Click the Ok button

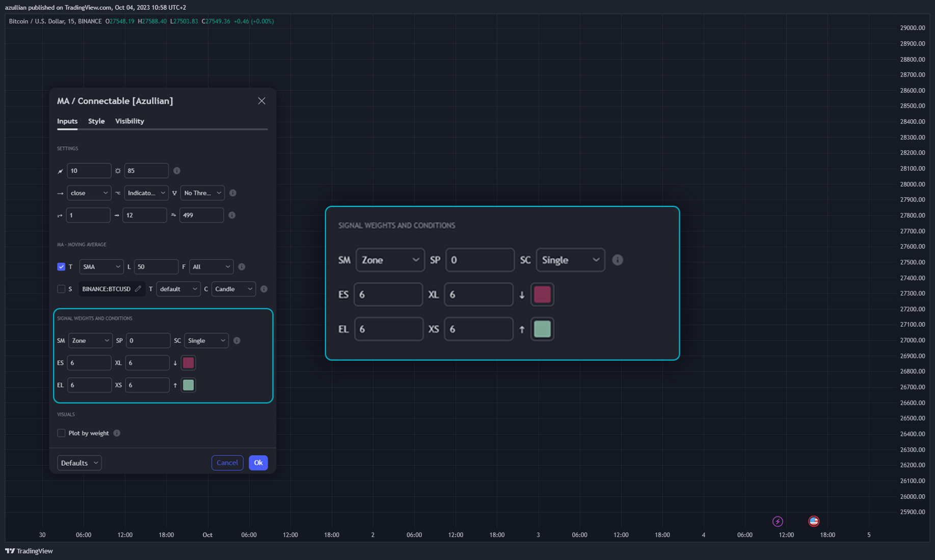[x=258, y=463]
